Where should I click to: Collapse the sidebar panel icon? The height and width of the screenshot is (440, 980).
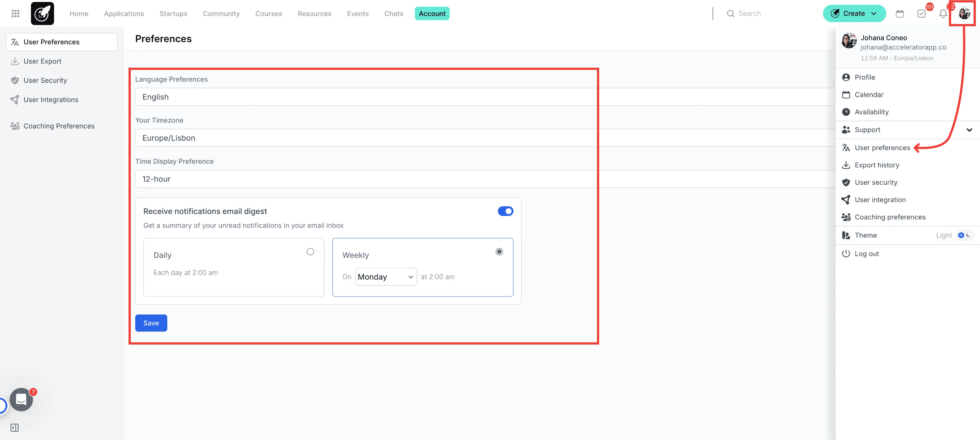click(15, 427)
